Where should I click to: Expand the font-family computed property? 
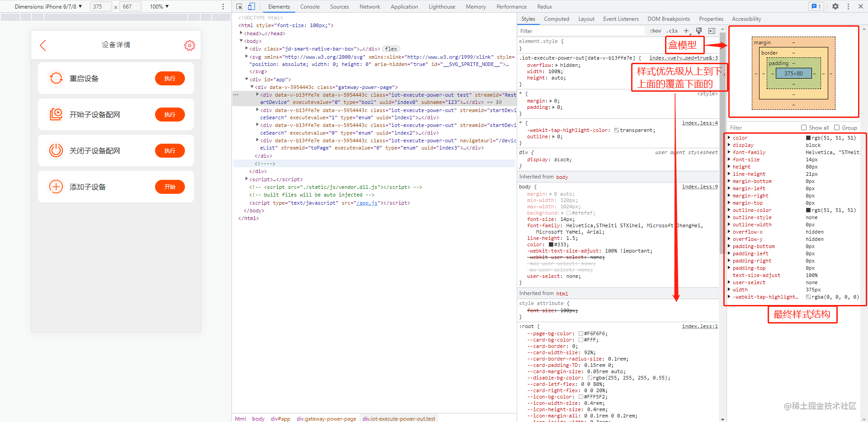point(729,152)
